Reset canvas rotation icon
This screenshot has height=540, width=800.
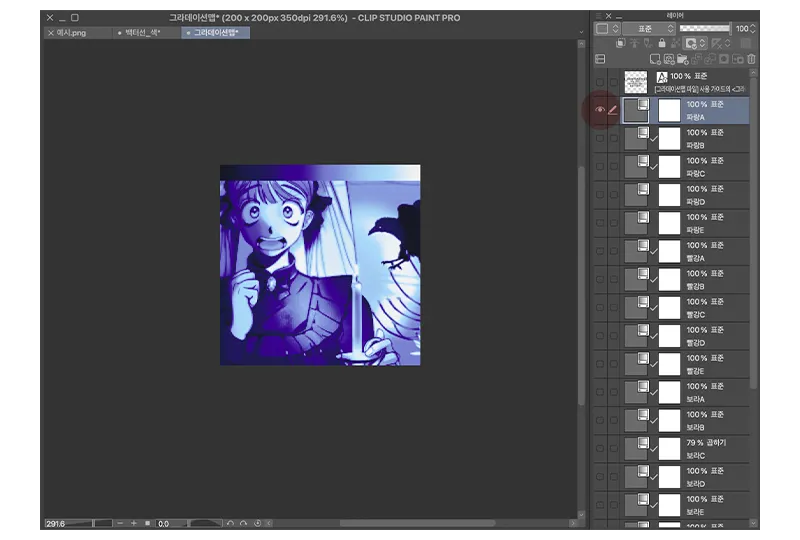[x=258, y=523]
